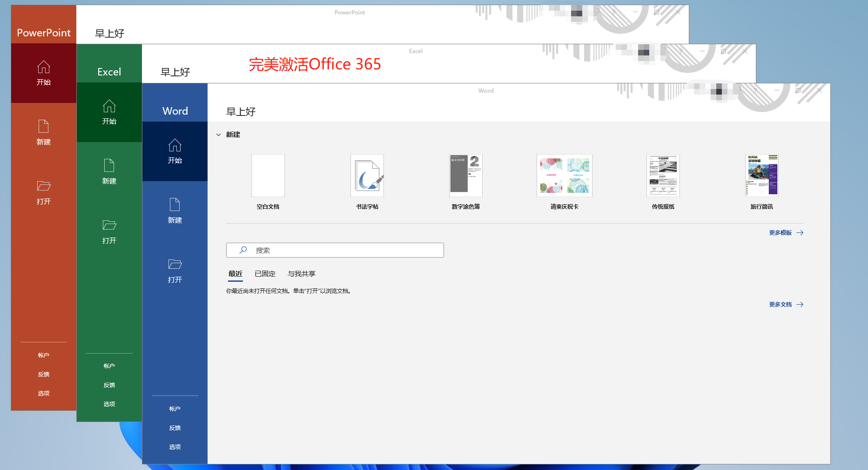Click the arrow next to 更多模板

[800, 232]
